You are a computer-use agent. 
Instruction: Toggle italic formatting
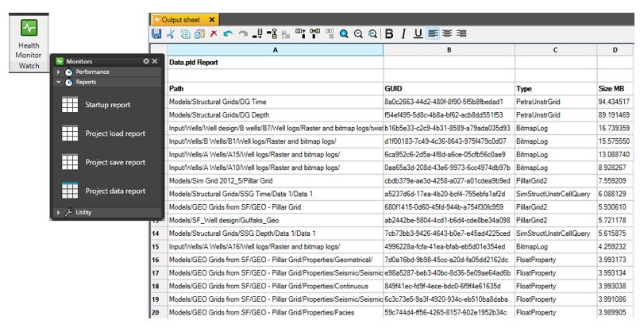[403, 33]
